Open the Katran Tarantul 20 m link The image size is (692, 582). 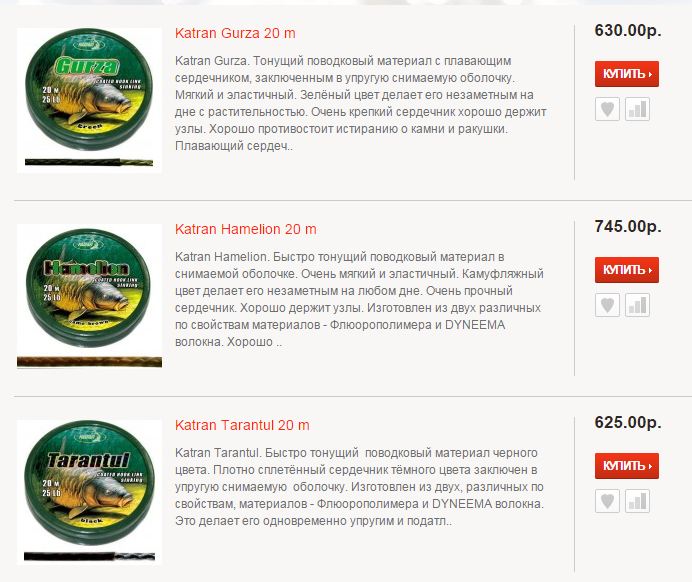pyautogui.click(x=242, y=425)
